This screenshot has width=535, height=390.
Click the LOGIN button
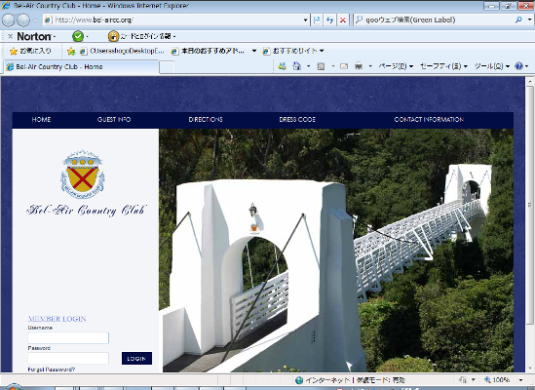[137, 359]
